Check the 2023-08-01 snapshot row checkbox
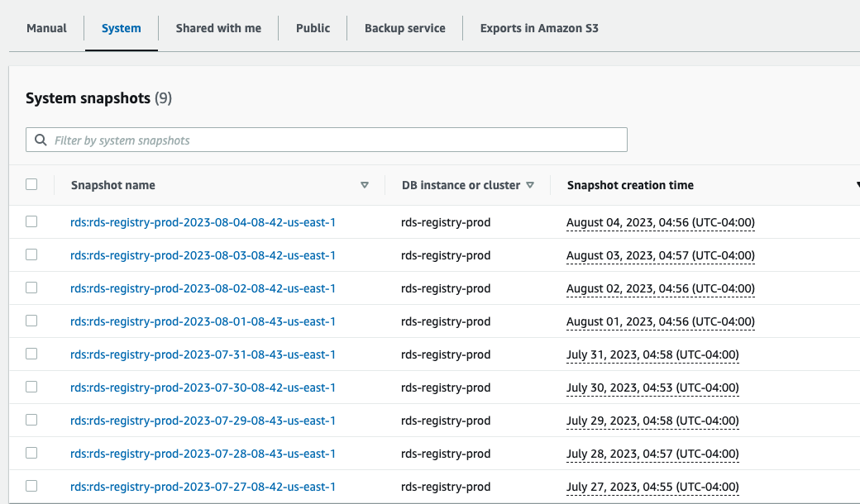 point(31,321)
